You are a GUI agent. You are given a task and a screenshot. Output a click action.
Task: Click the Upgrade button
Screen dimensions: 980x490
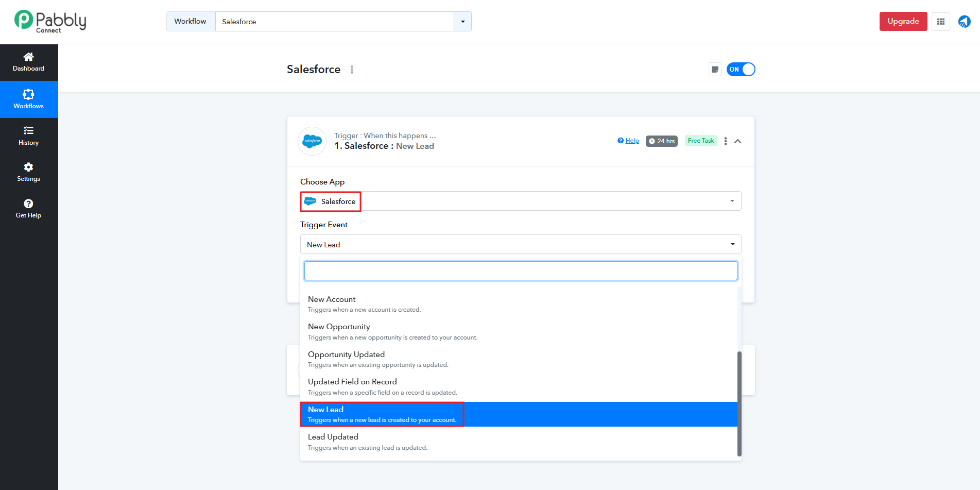(903, 22)
